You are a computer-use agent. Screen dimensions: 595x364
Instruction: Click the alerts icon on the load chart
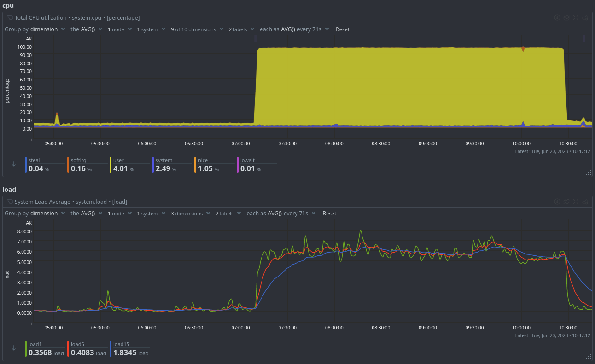click(585, 202)
